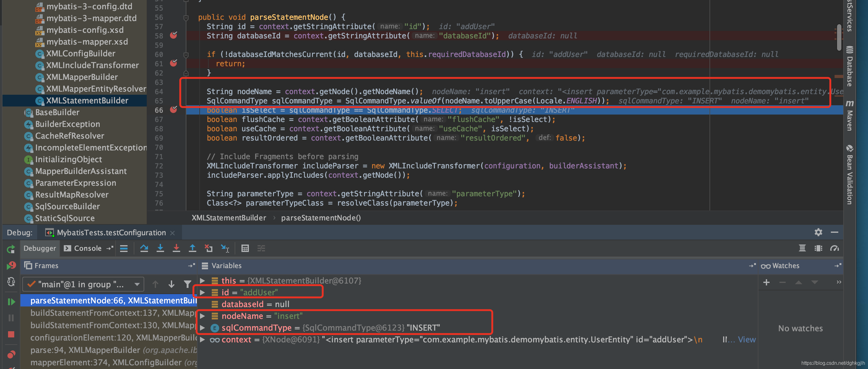Click the Run to Cursor icon

click(x=225, y=248)
